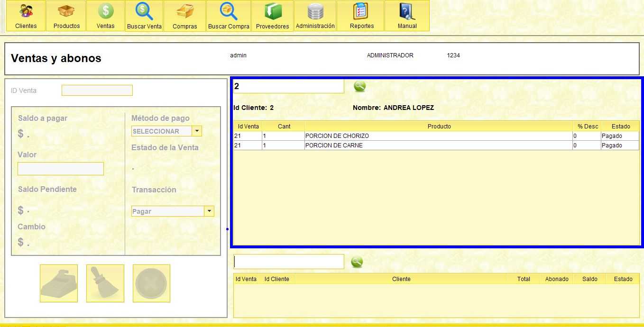Open the user Manual
The width and height of the screenshot is (644, 327).
point(407,16)
